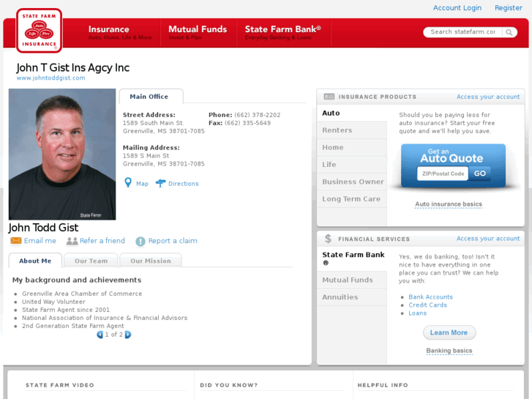Screen dimensions: 532x399
Task: Select the State Farm Bank financial tab
Action: click(x=352, y=258)
